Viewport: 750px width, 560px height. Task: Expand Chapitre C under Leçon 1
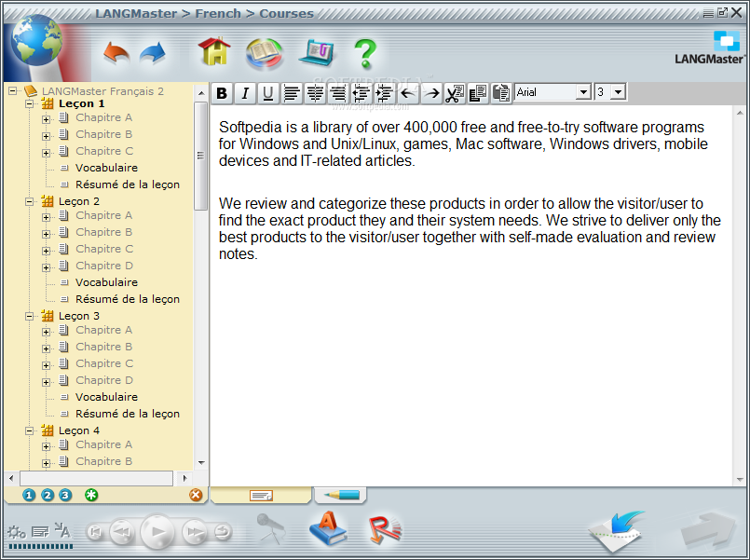tap(46, 153)
